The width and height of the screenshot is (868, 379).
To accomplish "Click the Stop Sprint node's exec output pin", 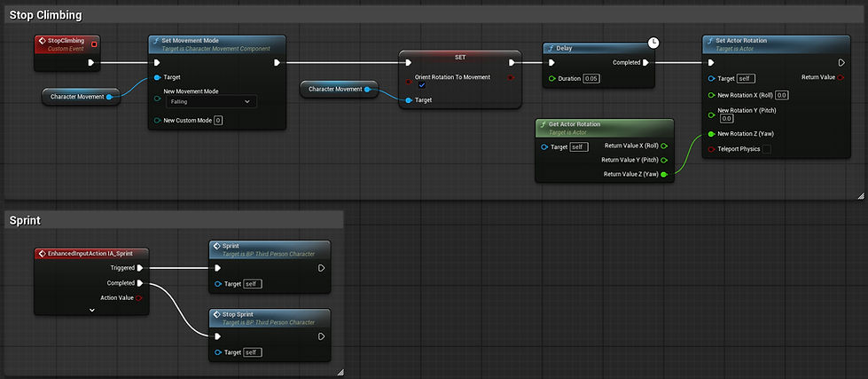I will [322, 336].
